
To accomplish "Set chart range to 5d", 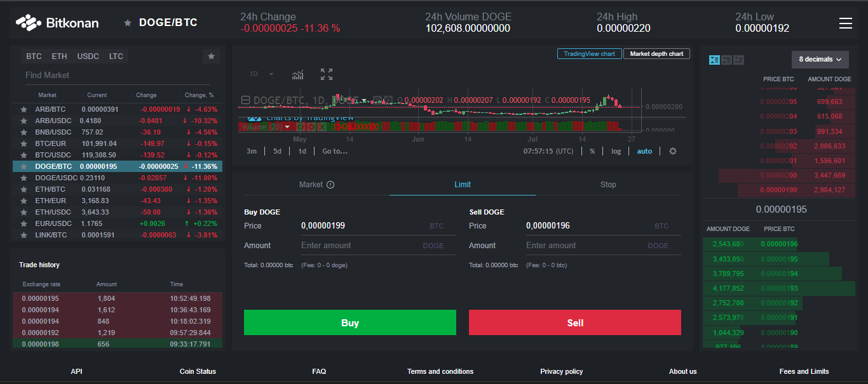I will point(277,151).
